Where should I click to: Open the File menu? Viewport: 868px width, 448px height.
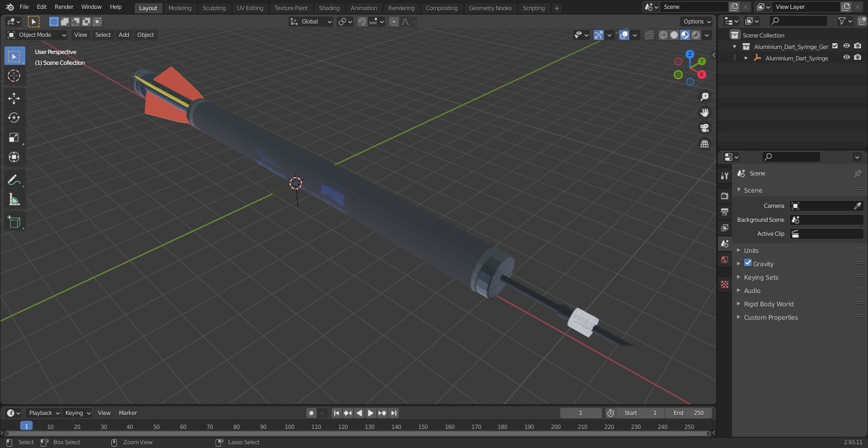point(24,7)
